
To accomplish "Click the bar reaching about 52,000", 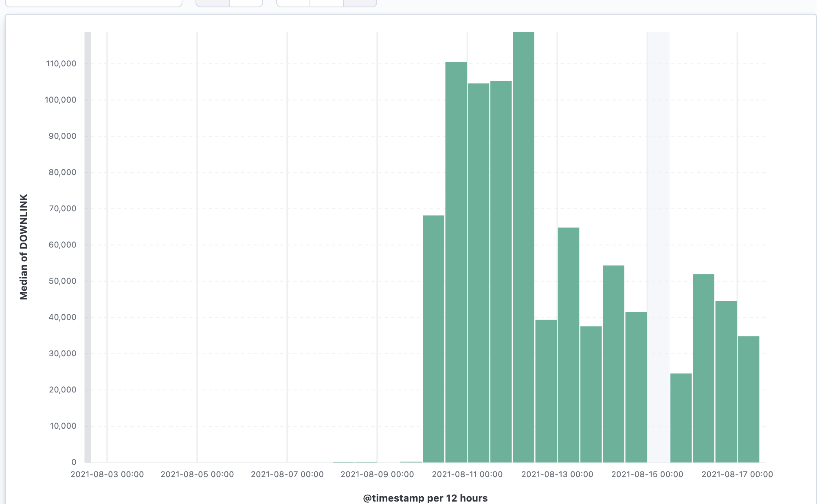I will pyautogui.click(x=703, y=366).
